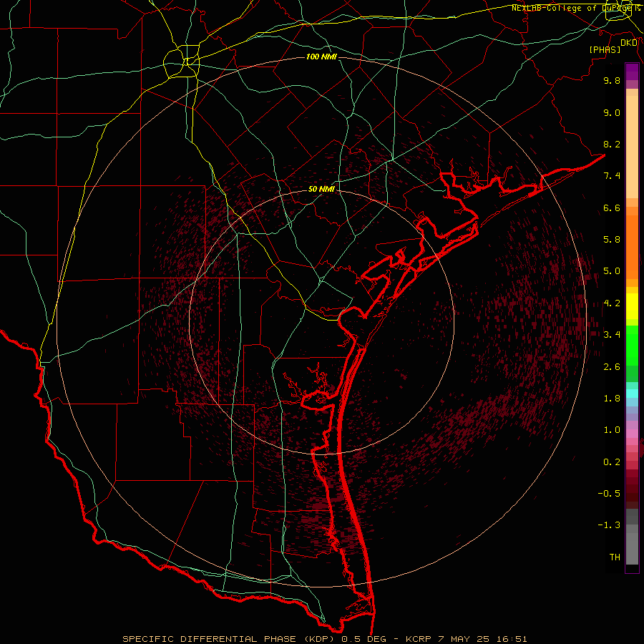The image size is (644, 644).
Task: Click the 7.4 value on the color scale
Action: click(612, 176)
